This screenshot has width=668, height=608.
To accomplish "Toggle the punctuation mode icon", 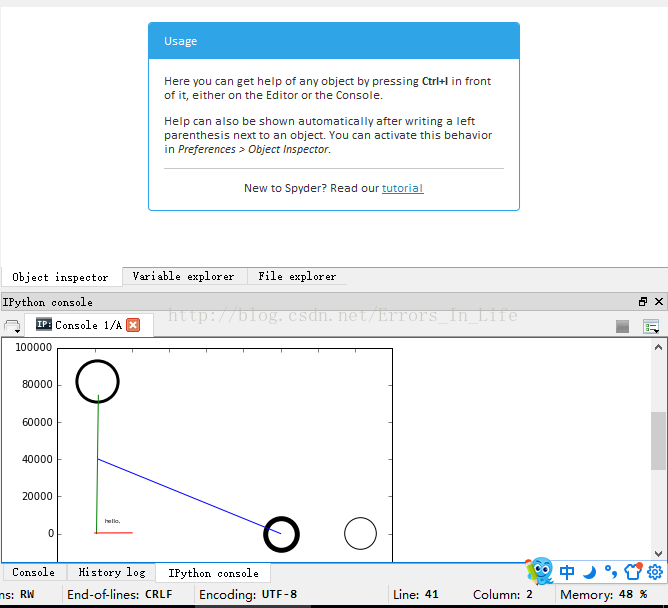I will click(x=610, y=572).
